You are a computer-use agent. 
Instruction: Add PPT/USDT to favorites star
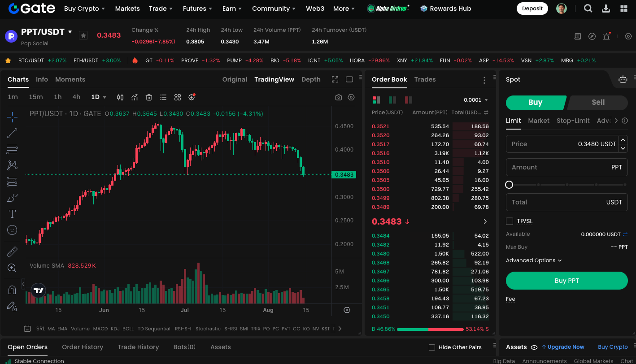point(83,35)
